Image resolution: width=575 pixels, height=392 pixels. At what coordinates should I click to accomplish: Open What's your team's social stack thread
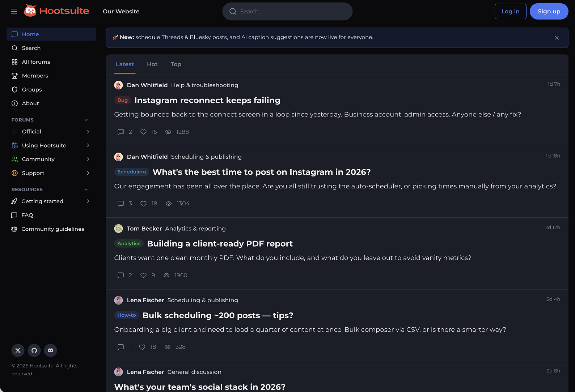[x=200, y=387]
